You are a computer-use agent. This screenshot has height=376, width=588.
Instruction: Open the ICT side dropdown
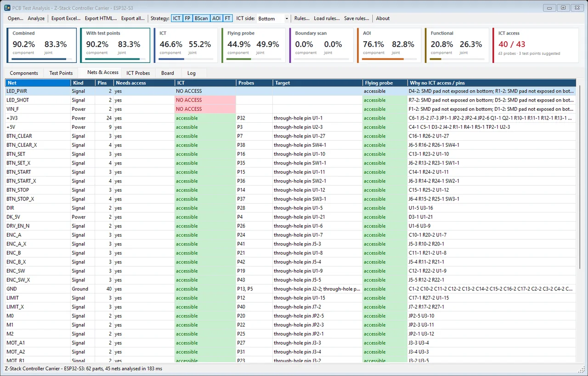pos(273,18)
